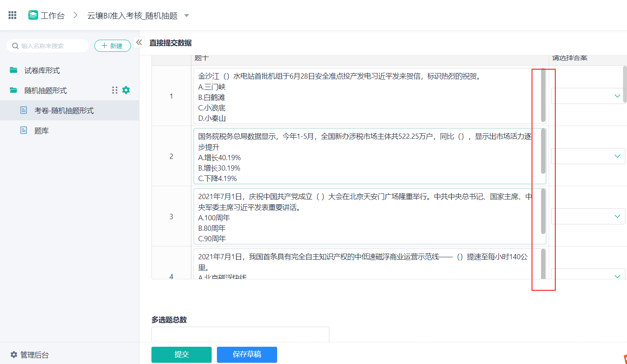This screenshot has height=364, width=627.
Task: Click option text B.80周年
Action: 212,228
